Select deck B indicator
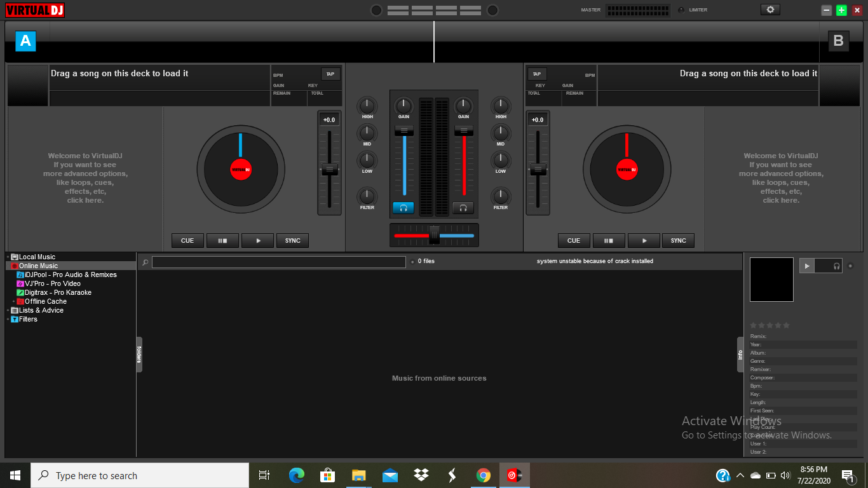This screenshot has width=868, height=488. (x=838, y=41)
